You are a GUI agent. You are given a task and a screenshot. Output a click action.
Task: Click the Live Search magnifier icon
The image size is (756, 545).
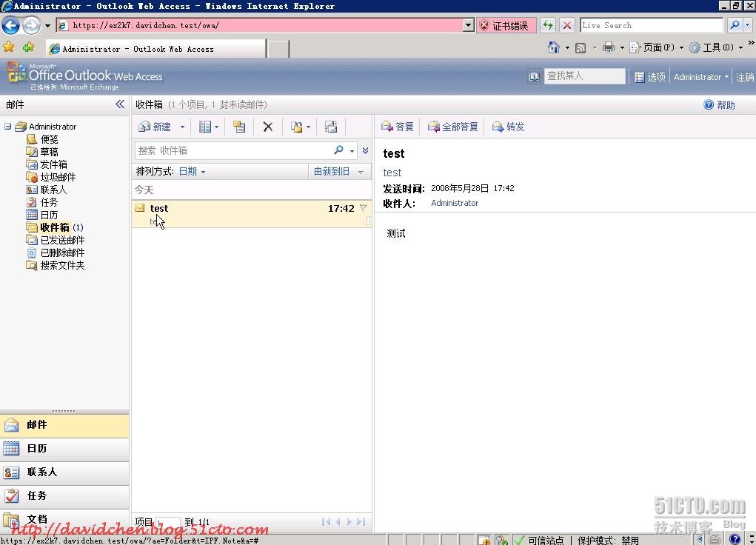point(735,25)
